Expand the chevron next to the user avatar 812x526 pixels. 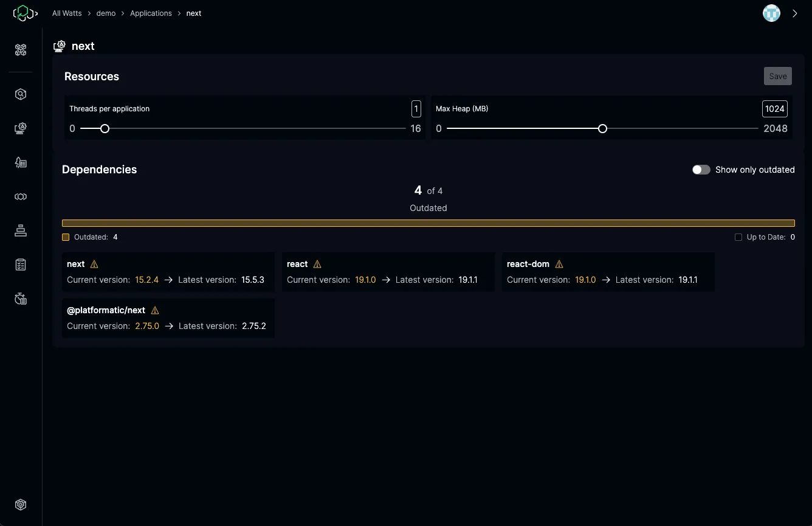[795, 13]
